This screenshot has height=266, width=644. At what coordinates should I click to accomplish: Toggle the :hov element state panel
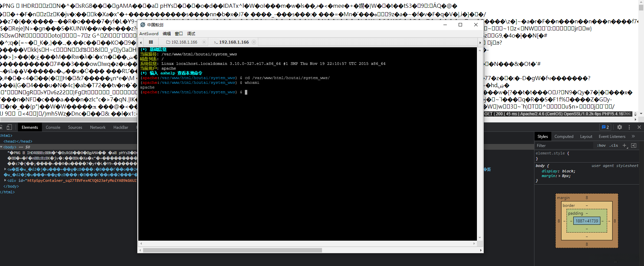click(x=601, y=146)
